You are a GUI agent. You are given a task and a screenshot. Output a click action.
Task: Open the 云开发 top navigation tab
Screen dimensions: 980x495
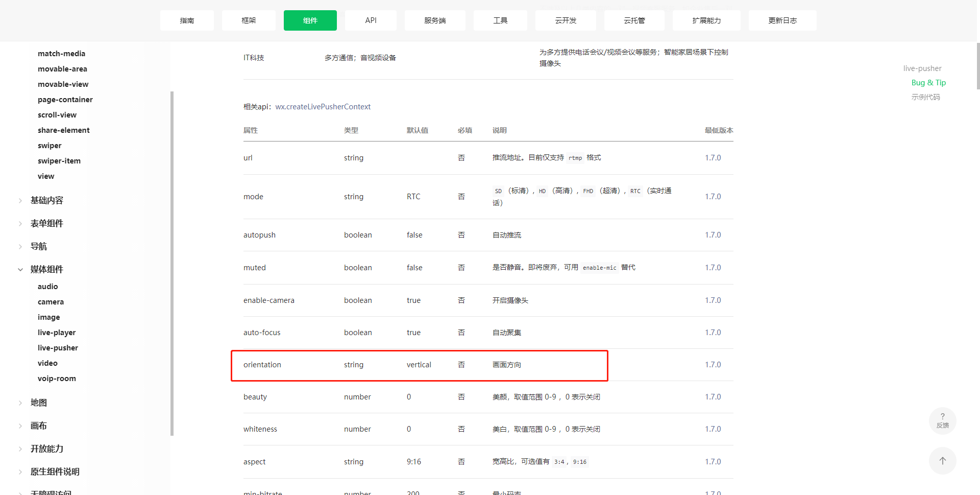coord(566,20)
